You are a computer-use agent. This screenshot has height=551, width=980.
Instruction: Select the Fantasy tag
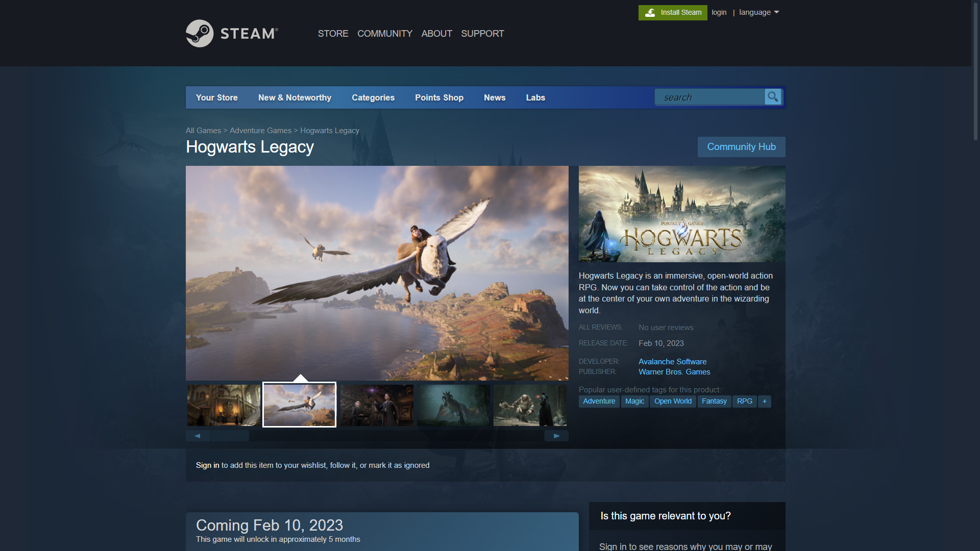tap(714, 402)
